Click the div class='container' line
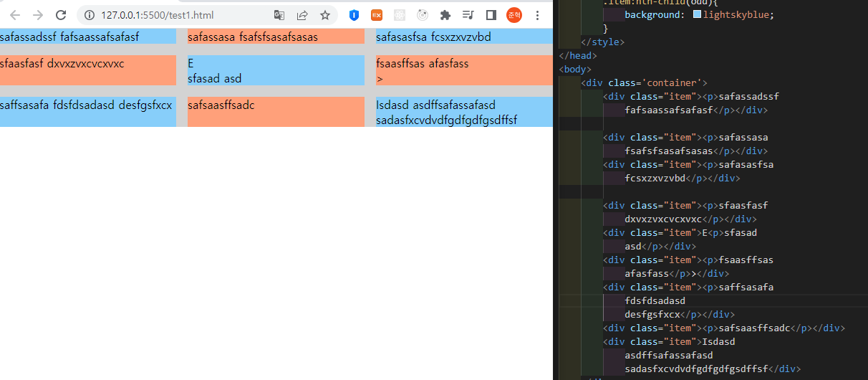 point(644,82)
